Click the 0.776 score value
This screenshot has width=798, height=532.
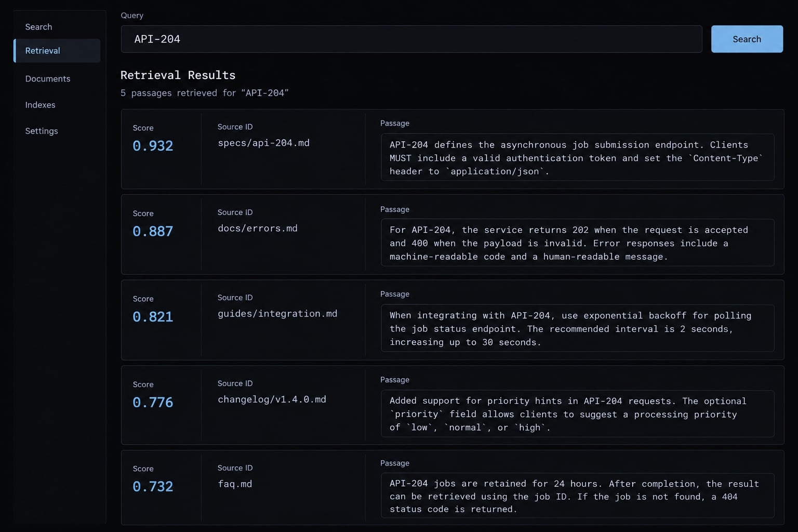[x=153, y=402]
